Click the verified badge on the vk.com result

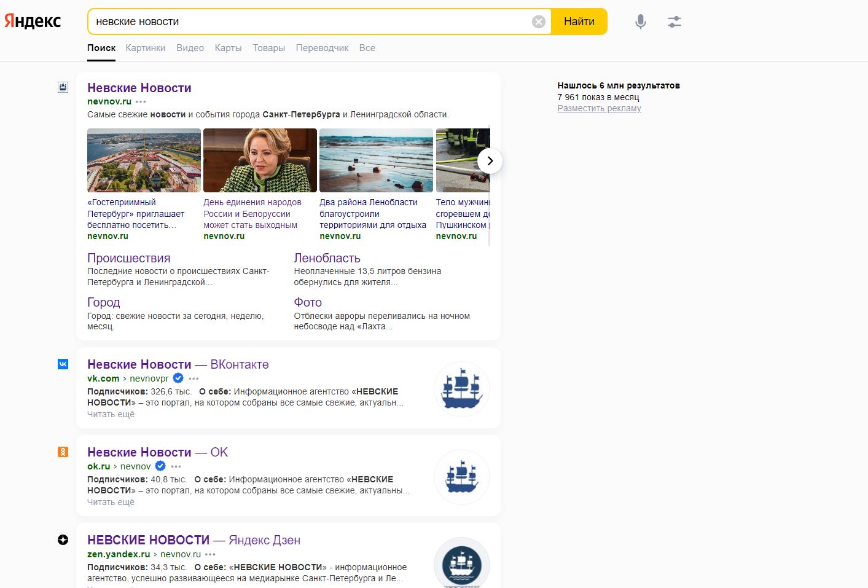178,378
